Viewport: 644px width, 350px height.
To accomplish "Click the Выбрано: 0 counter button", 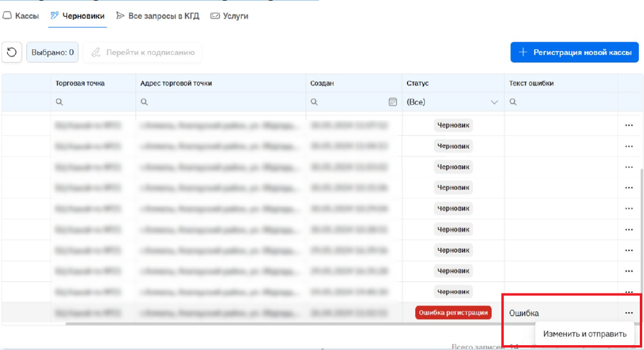I will (52, 52).
